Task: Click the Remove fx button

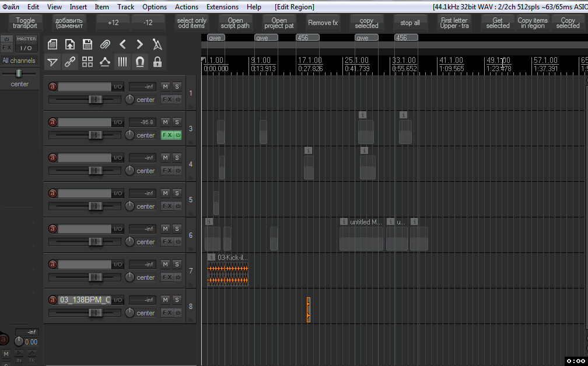Action: pos(323,23)
